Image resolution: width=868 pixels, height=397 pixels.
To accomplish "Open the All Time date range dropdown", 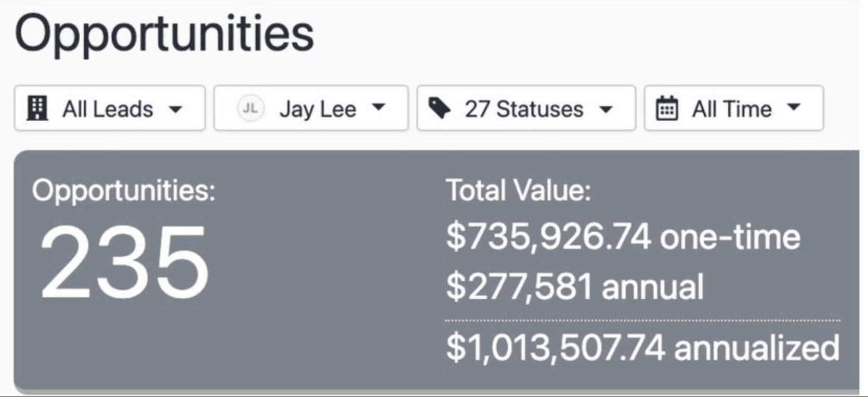I will coord(734,108).
